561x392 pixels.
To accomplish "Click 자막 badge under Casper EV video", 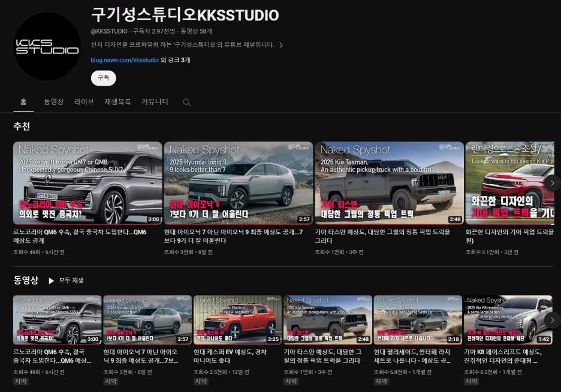I will coord(201,381).
